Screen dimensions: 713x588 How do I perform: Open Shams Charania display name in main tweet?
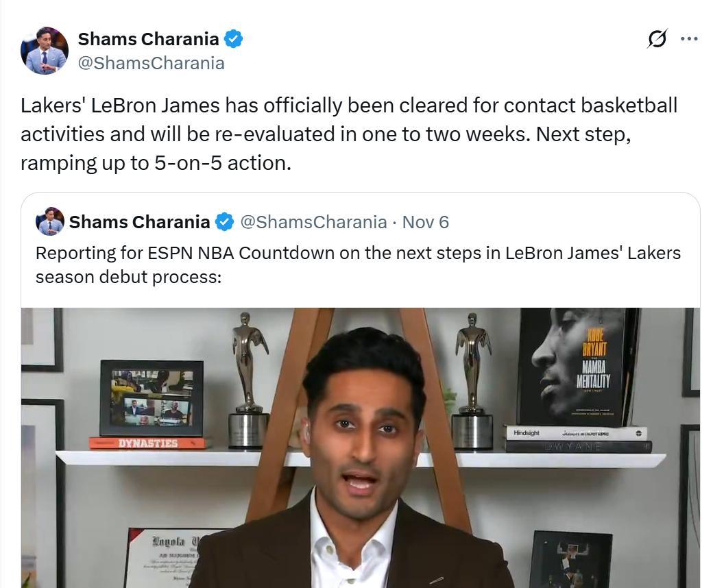coord(148,39)
